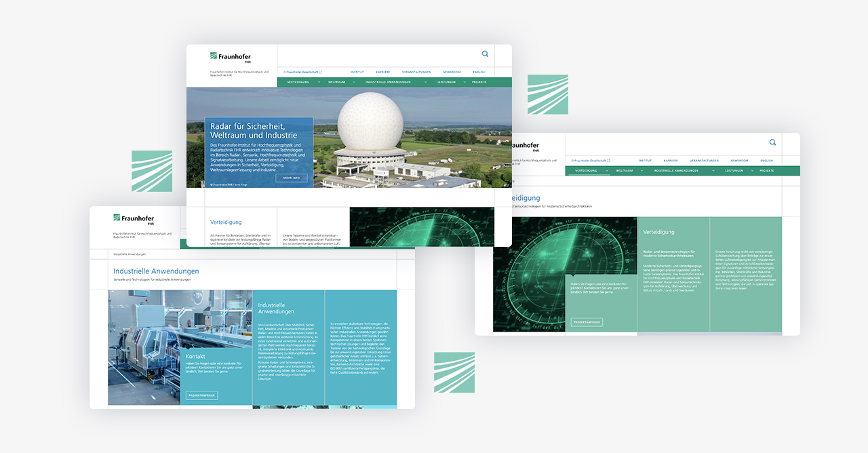Open INSTITUT in the homepage window top navigation

pyautogui.click(x=357, y=72)
